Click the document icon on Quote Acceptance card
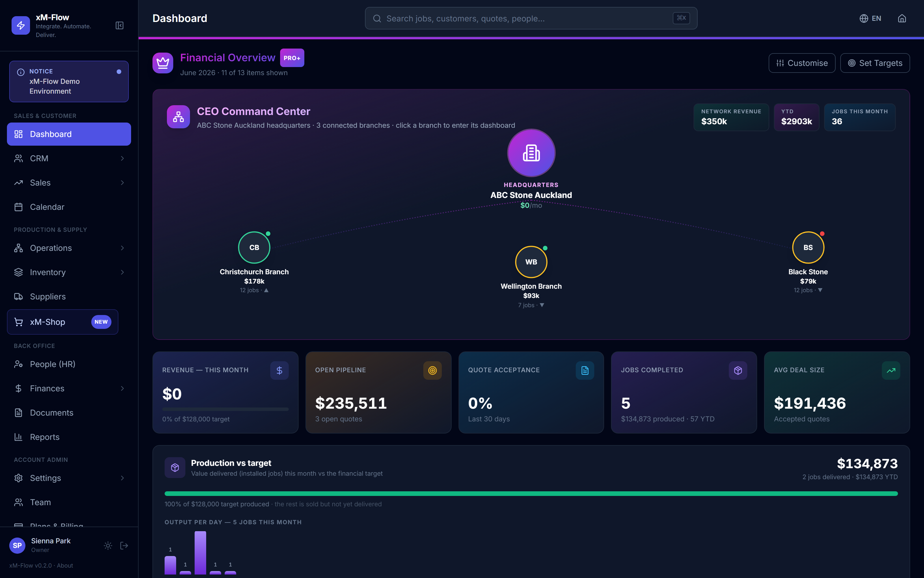The height and width of the screenshot is (578, 924). (x=585, y=370)
